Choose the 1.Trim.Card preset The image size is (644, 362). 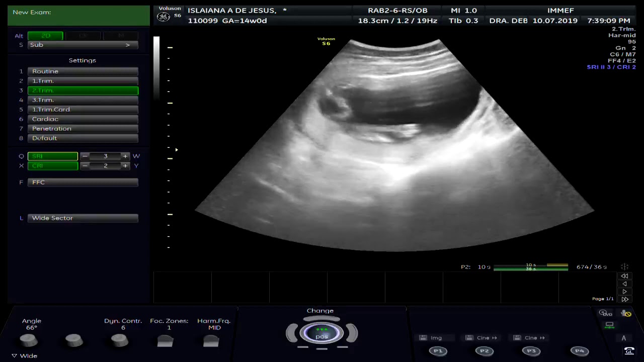83,110
